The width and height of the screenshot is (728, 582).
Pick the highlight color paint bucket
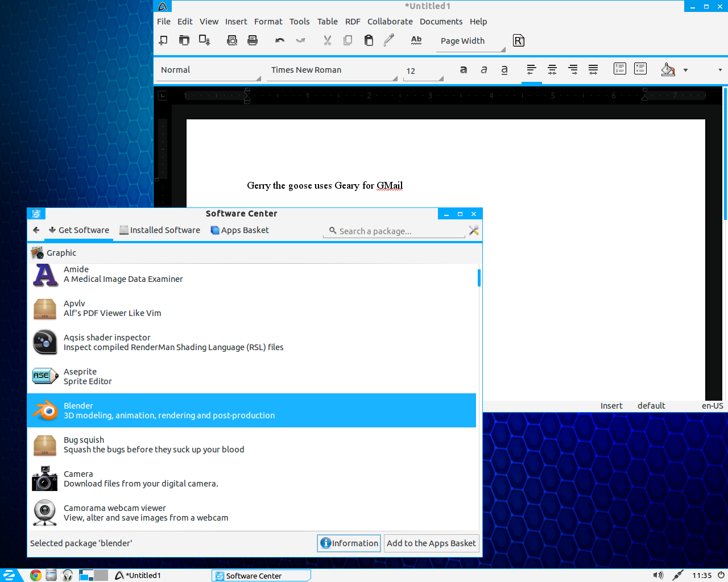tap(668, 70)
